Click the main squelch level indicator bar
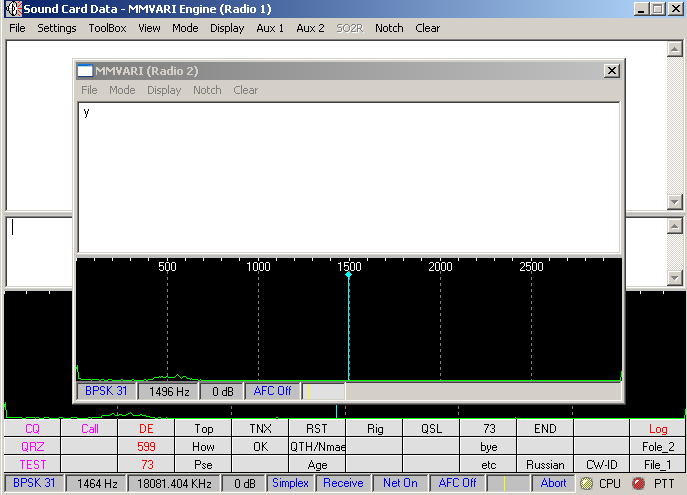The height and width of the screenshot is (495, 687). point(508,483)
